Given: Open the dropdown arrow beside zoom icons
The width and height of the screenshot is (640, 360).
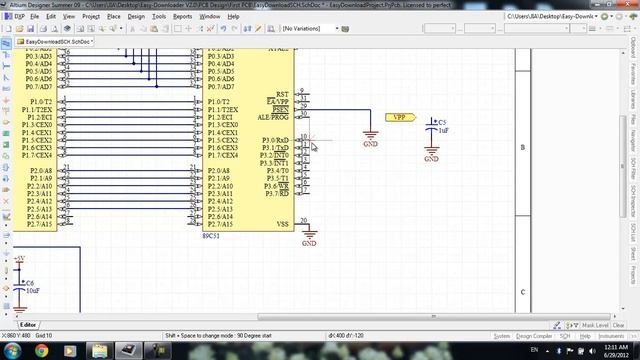Looking at the screenshot, I should tap(121, 29).
